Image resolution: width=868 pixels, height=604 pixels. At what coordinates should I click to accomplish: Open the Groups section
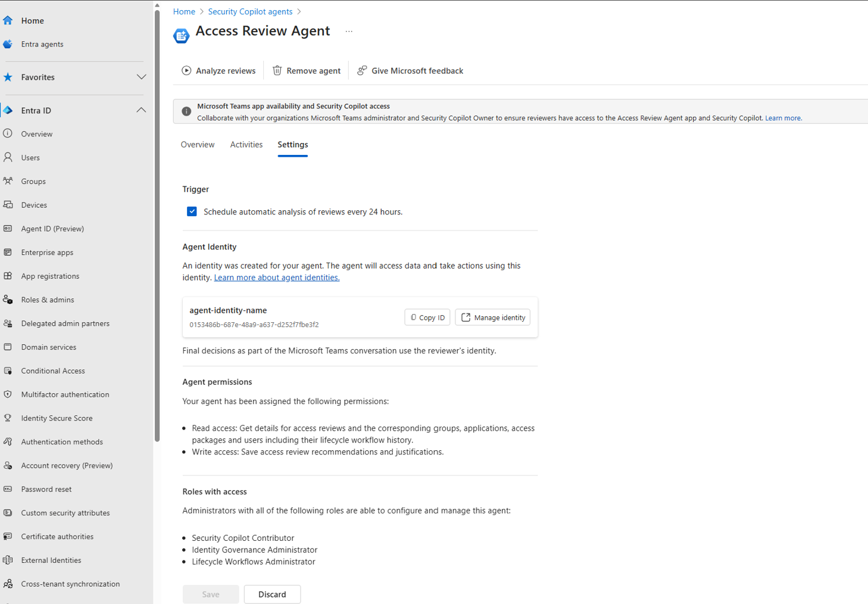pyautogui.click(x=33, y=181)
